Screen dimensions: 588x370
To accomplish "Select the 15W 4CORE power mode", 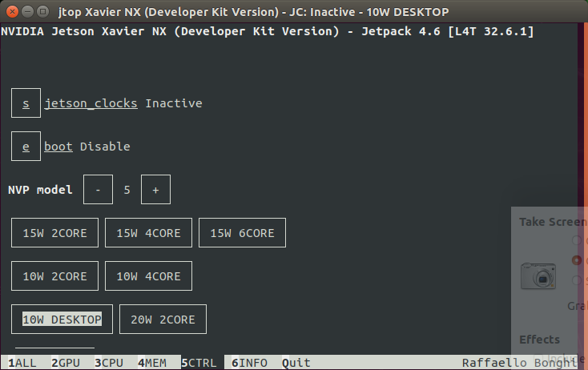I will (148, 233).
